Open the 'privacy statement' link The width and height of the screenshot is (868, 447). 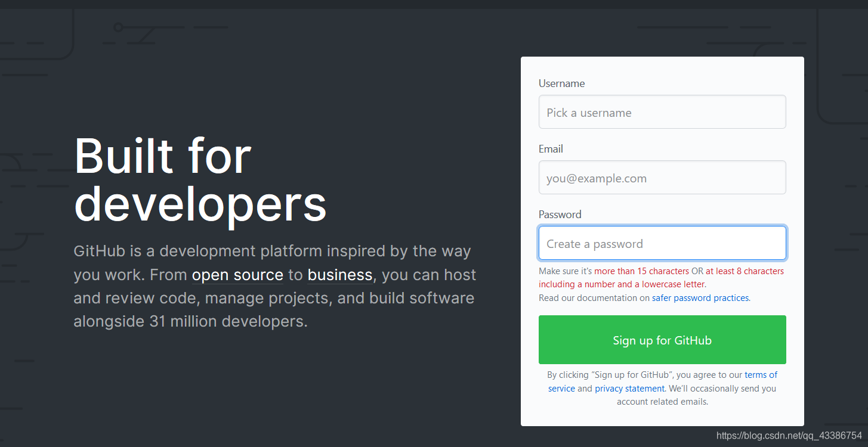(629, 389)
